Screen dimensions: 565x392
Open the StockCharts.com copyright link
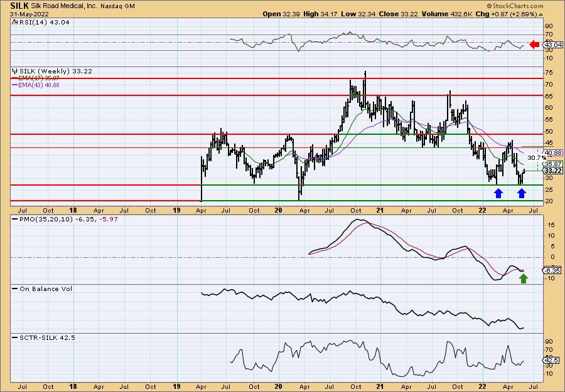pyautogui.click(x=515, y=6)
